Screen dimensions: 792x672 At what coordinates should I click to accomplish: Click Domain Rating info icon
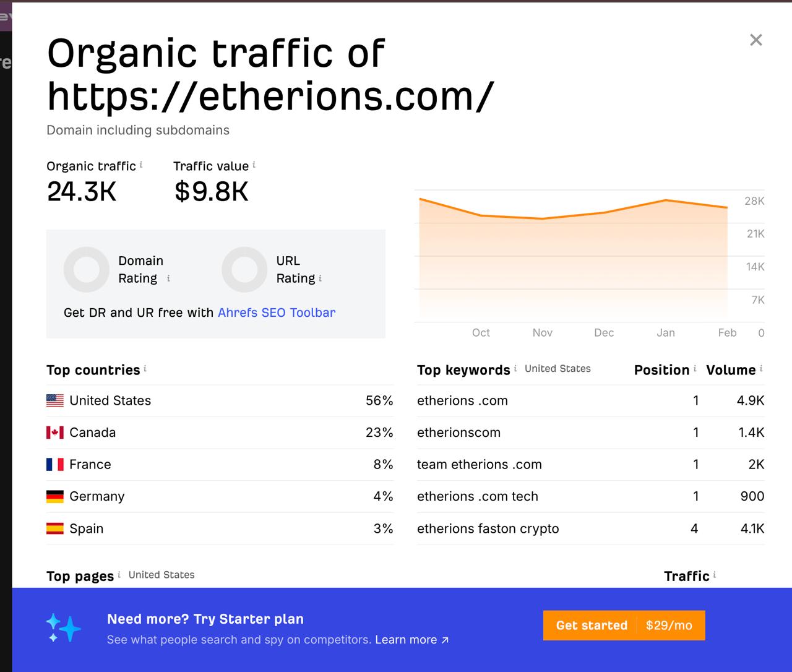coord(168,278)
